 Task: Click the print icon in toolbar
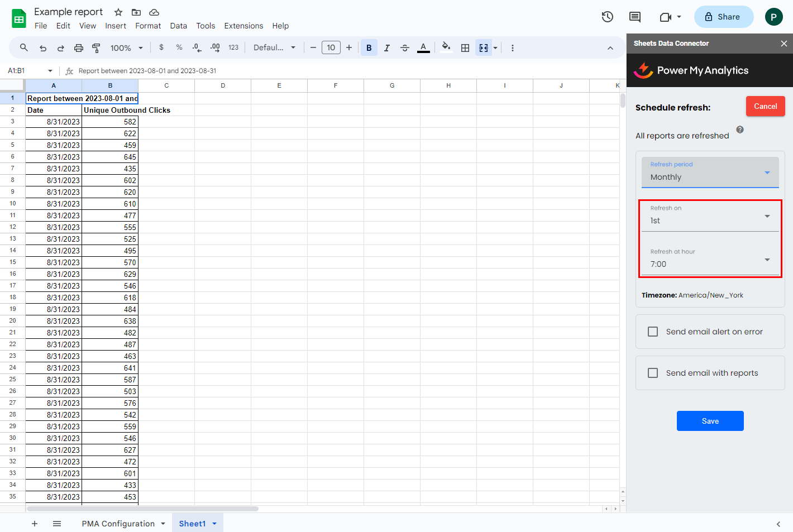click(79, 48)
